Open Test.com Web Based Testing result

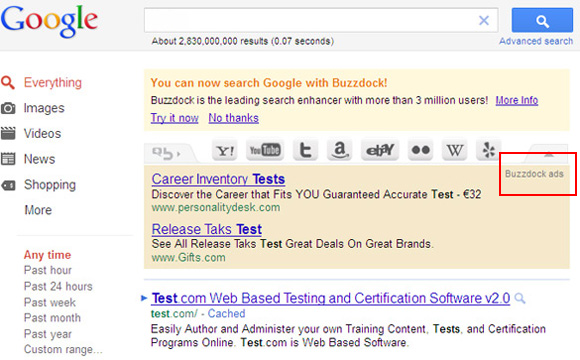pos(331,298)
